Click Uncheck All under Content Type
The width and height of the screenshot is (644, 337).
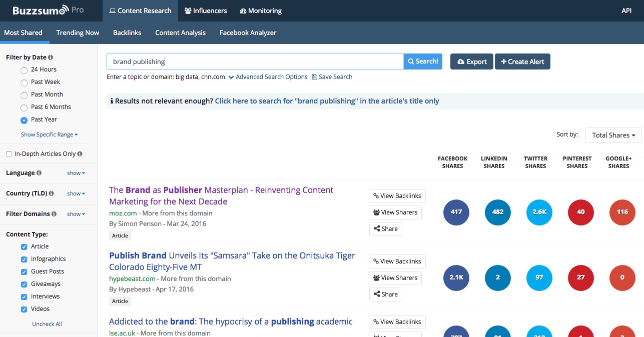point(47,323)
